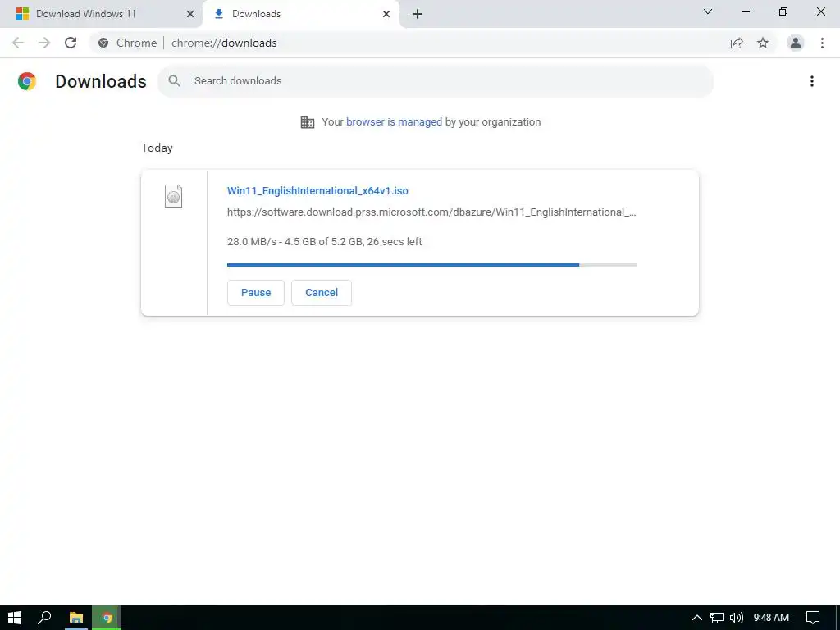Open the Windows Start menu

15,618
